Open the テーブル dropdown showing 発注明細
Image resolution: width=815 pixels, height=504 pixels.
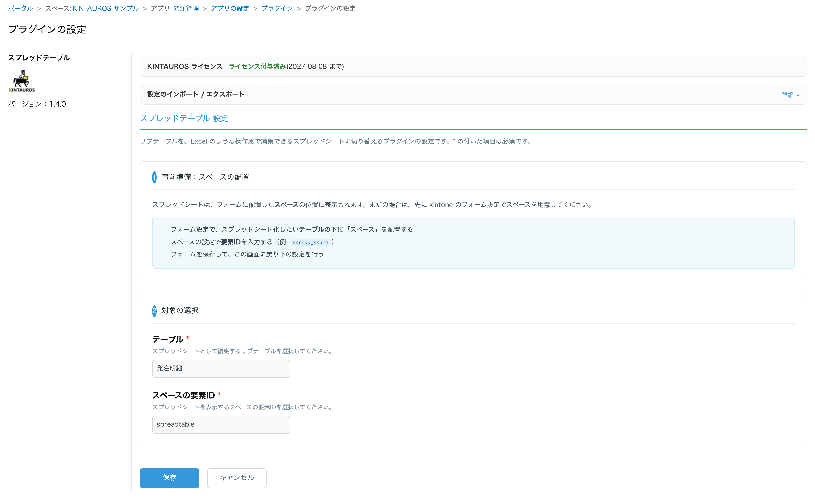(x=221, y=368)
